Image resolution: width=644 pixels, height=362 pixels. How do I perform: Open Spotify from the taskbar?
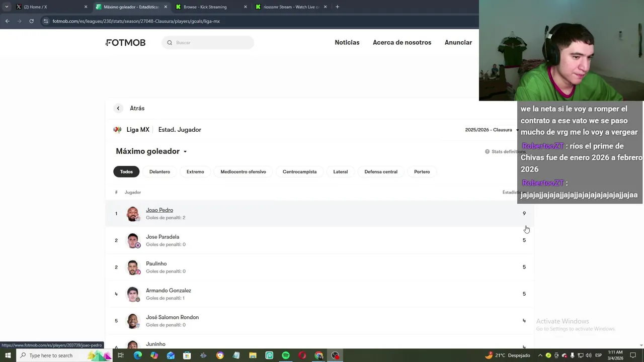(x=286, y=355)
